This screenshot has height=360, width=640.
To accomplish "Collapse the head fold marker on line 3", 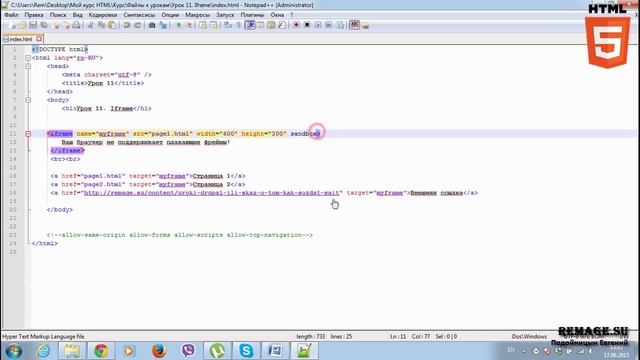I will tap(28, 66).
